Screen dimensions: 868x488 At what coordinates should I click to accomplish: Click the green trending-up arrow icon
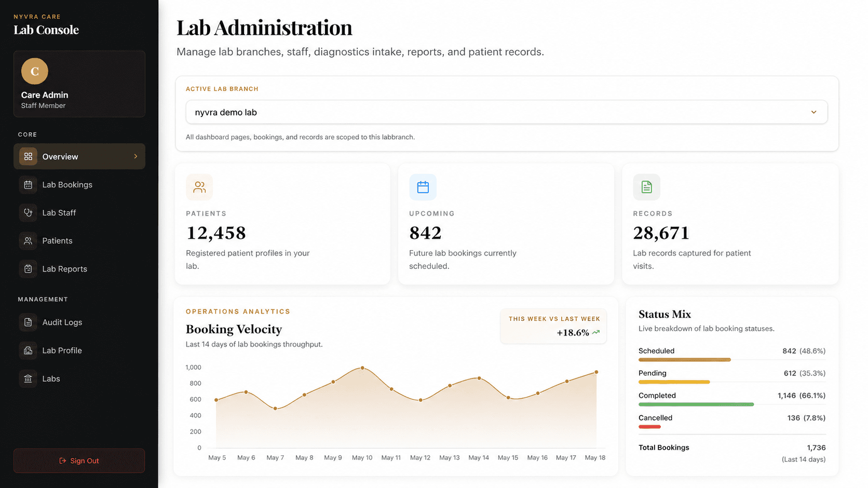596,332
